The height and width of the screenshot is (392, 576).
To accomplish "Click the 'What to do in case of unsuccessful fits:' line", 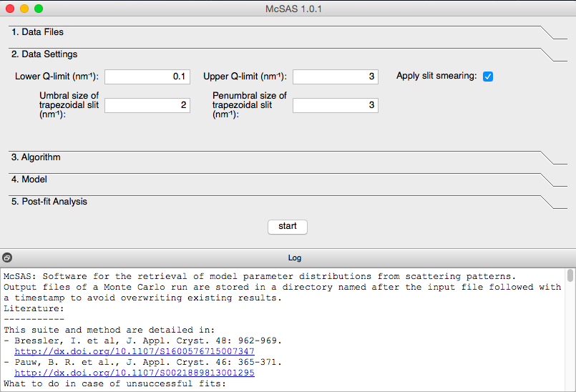I will point(114,383).
